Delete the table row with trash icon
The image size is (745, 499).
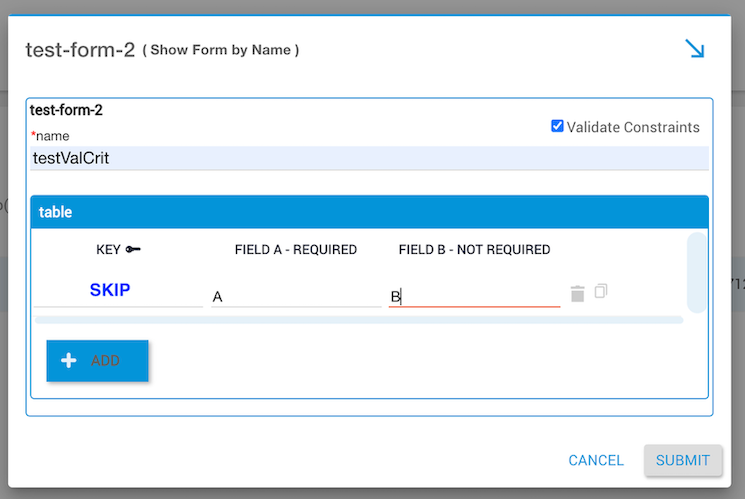[x=577, y=293]
